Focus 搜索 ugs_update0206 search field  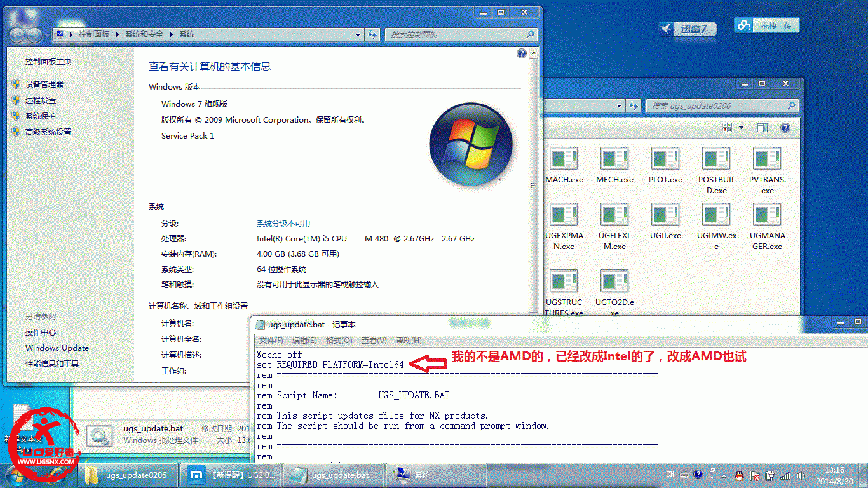pyautogui.click(x=722, y=106)
